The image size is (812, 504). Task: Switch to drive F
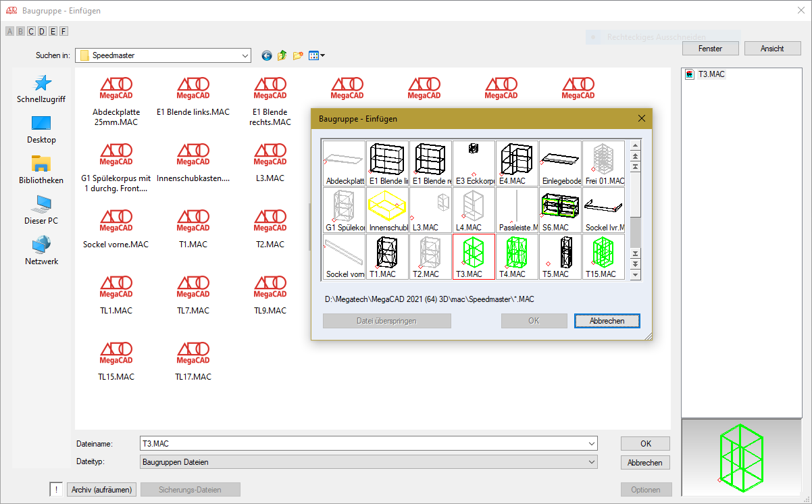[x=64, y=31]
